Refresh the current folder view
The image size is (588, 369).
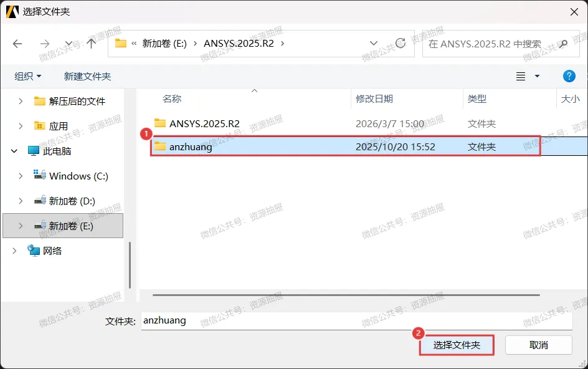coord(401,43)
